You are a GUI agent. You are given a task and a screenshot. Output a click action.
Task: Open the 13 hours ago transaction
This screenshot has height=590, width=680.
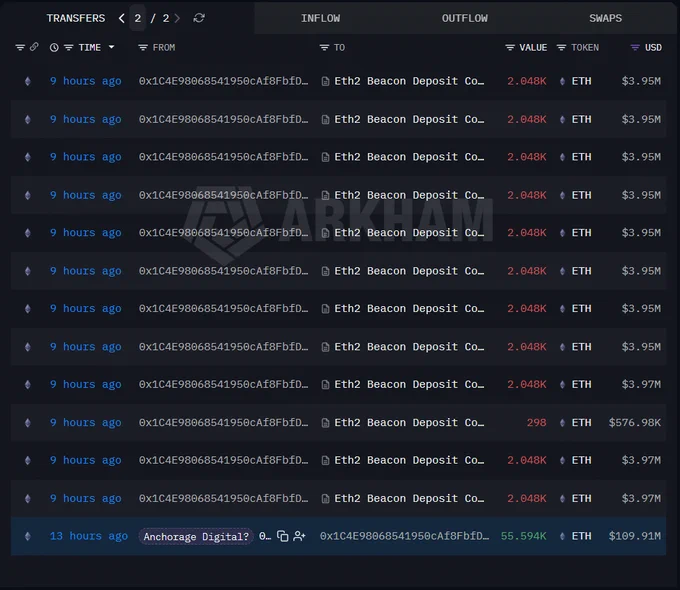[89, 536]
